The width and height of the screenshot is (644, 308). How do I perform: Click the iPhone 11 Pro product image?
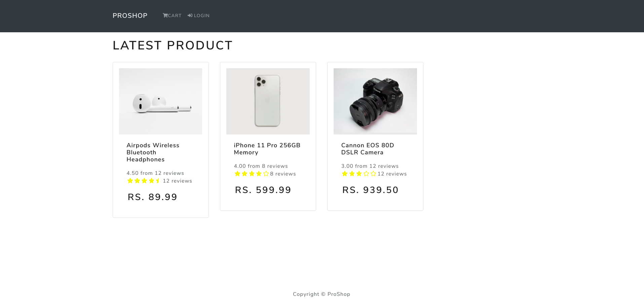pos(268,101)
